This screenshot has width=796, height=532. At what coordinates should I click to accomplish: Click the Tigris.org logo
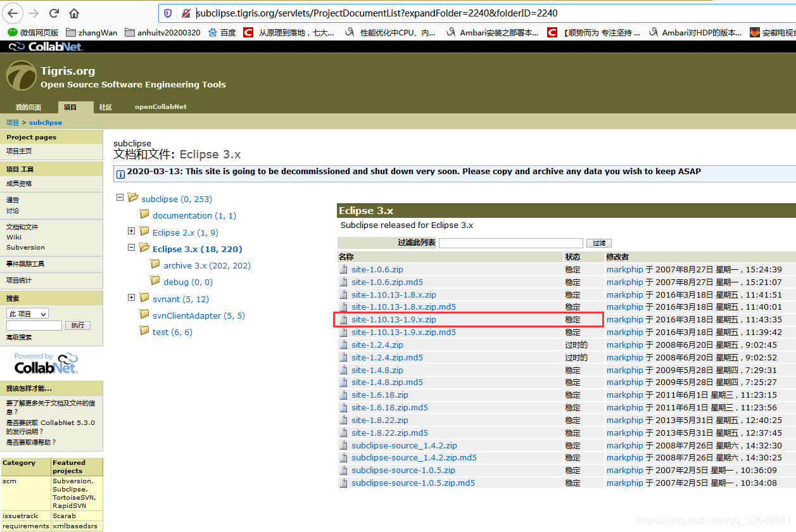(x=22, y=76)
